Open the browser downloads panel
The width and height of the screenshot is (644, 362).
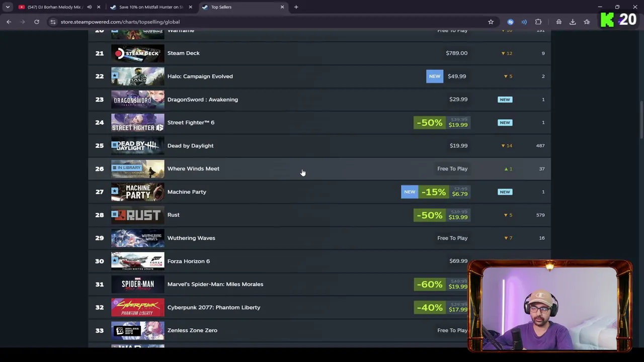coord(573,22)
